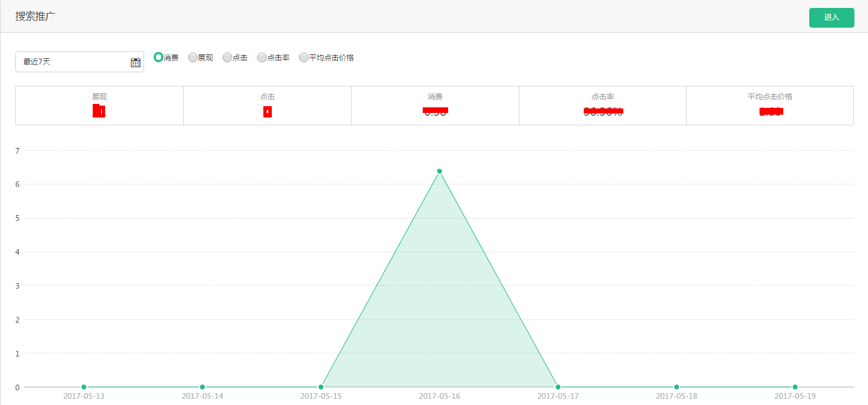
Task: Click the chart data point for 2017-05-14
Action: (202, 387)
